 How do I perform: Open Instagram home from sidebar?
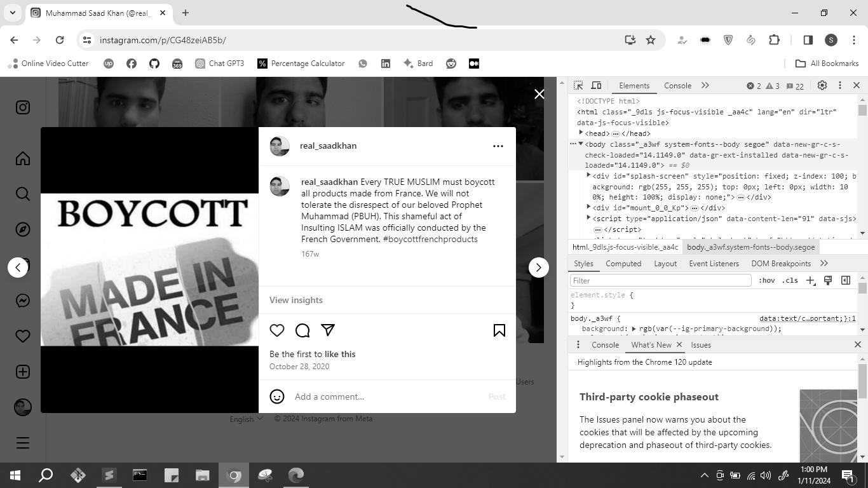pyautogui.click(x=23, y=158)
